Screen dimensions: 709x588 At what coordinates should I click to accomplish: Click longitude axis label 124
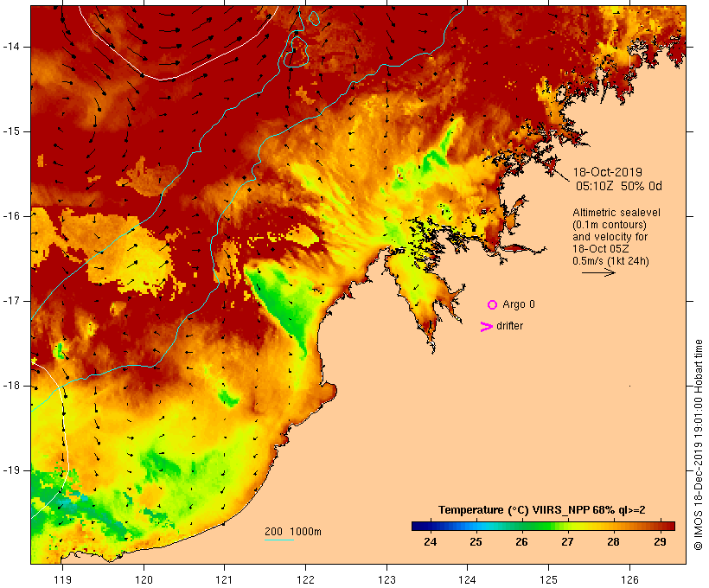(x=467, y=579)
